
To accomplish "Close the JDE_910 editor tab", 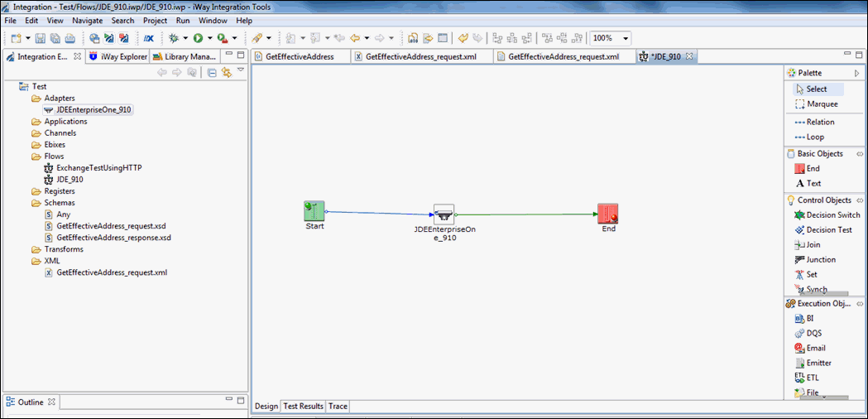I will [689, 56].
